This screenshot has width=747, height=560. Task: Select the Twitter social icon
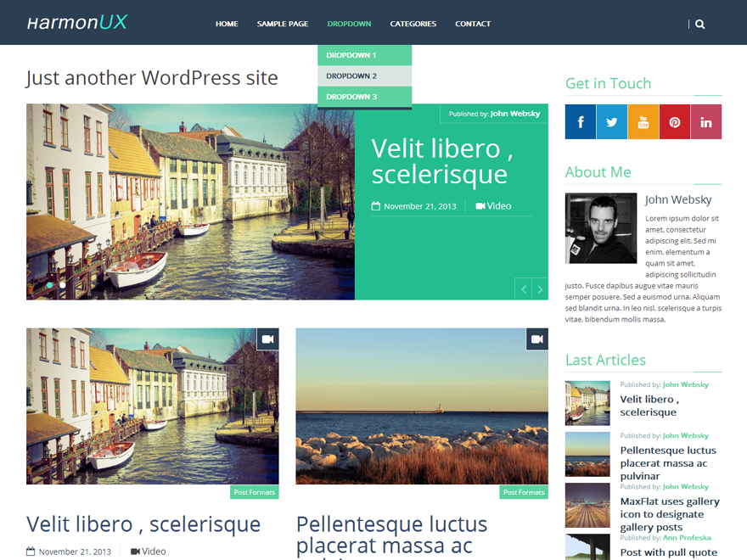(x=611, y=121)
